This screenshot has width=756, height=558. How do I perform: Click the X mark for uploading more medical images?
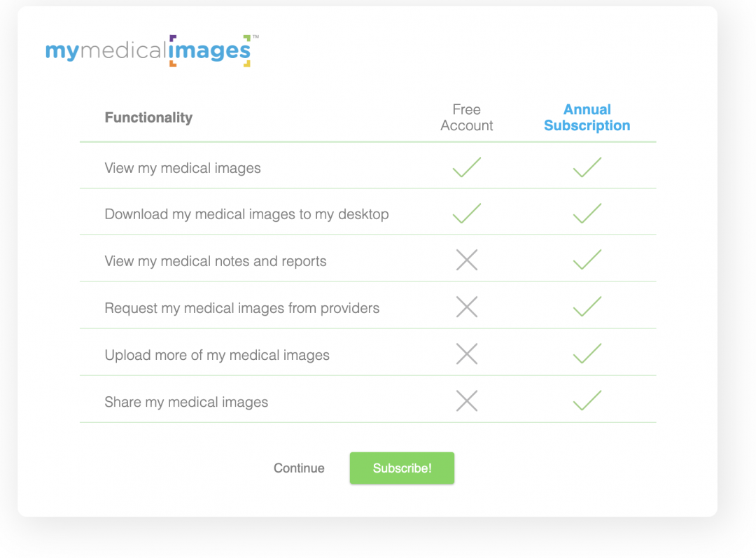click(466, 354)
